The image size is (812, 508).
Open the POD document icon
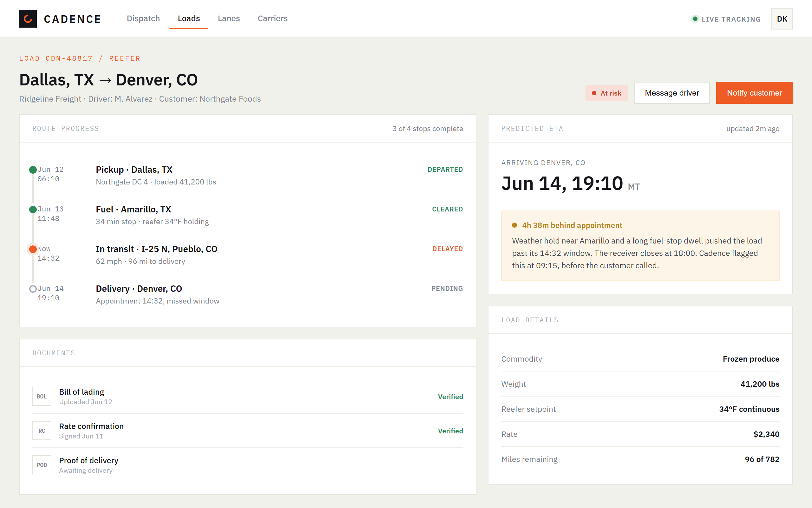[x=42, y=465]
